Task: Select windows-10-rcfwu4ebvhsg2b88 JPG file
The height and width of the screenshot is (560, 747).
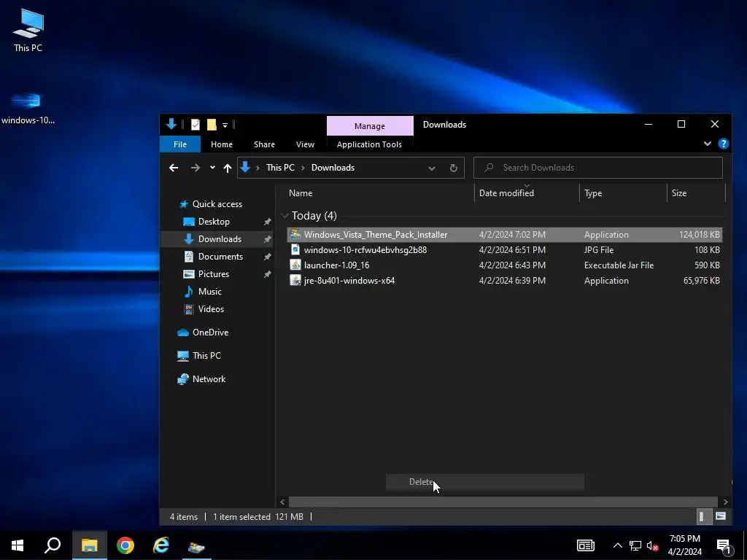Action: point(505,250)
